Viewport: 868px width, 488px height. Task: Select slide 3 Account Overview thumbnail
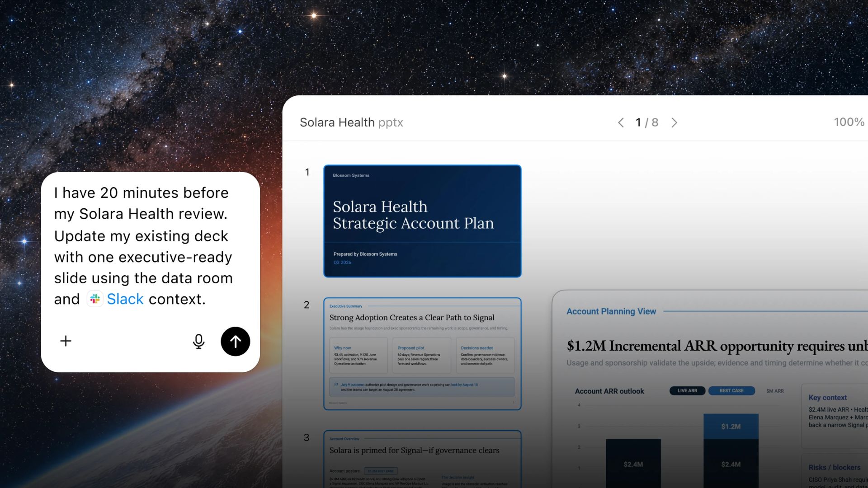point(422,459)
